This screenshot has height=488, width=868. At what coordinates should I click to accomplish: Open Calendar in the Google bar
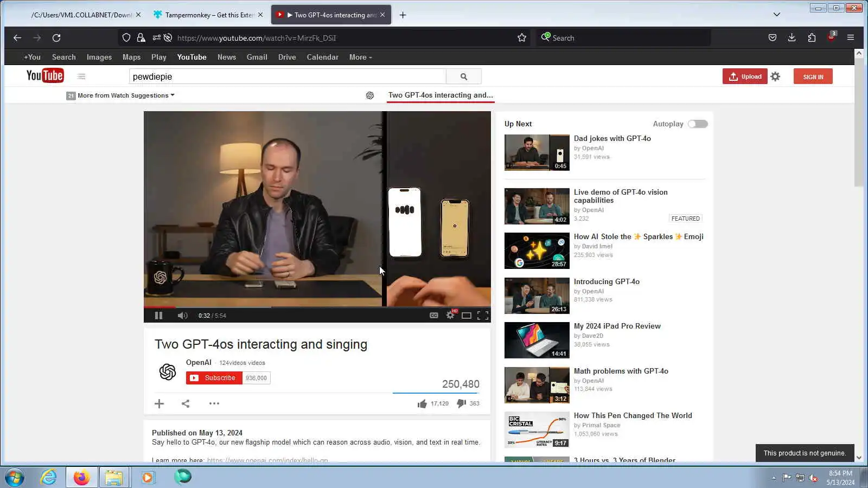[322, 57]
